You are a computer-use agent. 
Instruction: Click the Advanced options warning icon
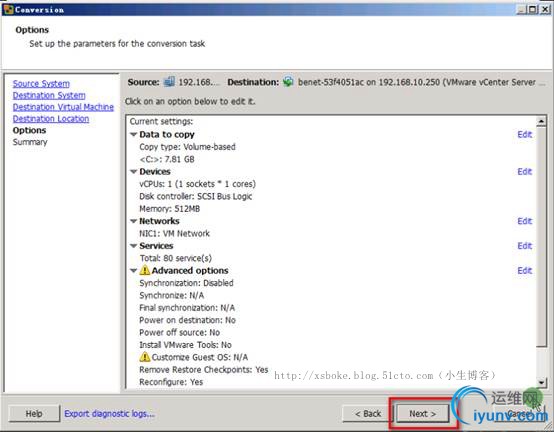pos(145,270)
